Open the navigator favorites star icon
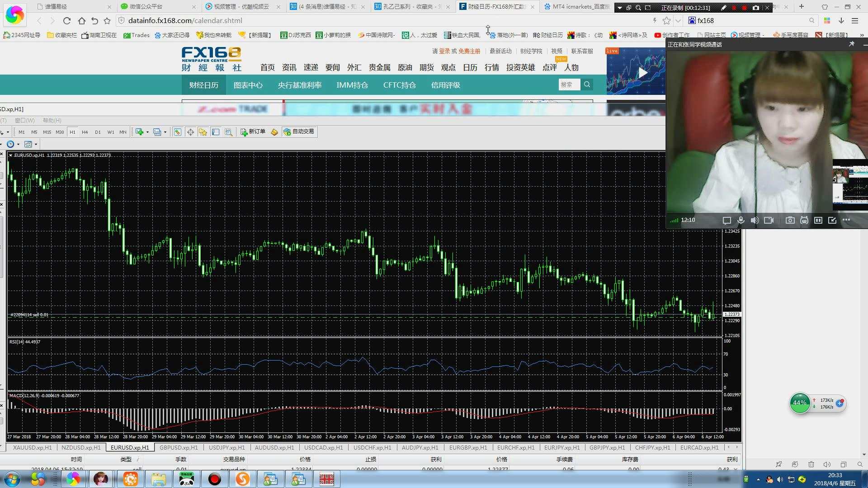The width and height of the screenshot is (868, 488). 203,132
